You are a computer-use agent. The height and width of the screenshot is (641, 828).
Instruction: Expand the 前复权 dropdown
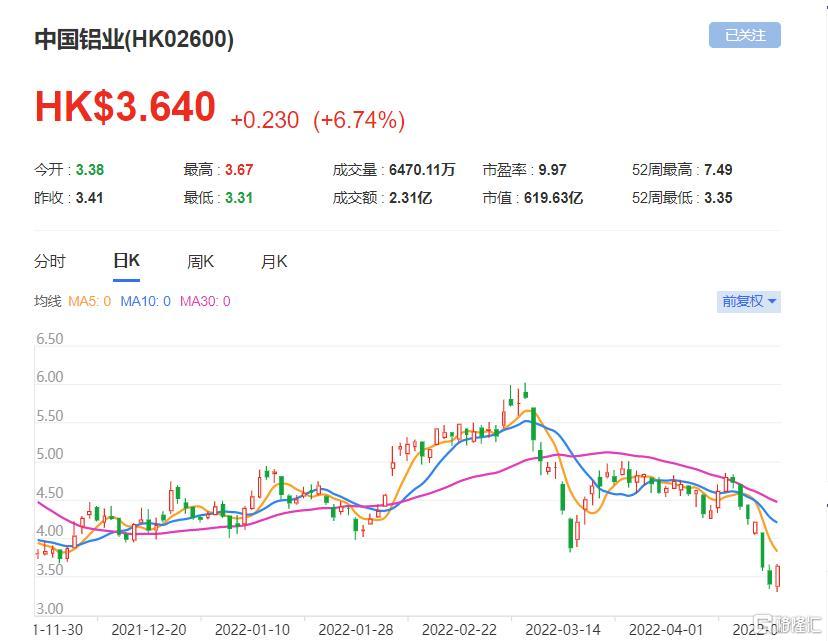tap(748, 301)
